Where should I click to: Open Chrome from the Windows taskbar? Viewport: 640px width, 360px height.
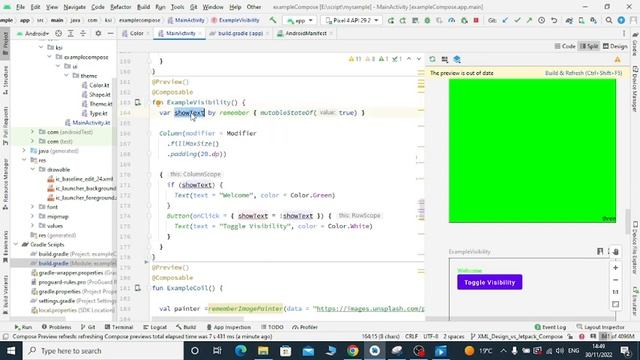[x=352, y=351]
